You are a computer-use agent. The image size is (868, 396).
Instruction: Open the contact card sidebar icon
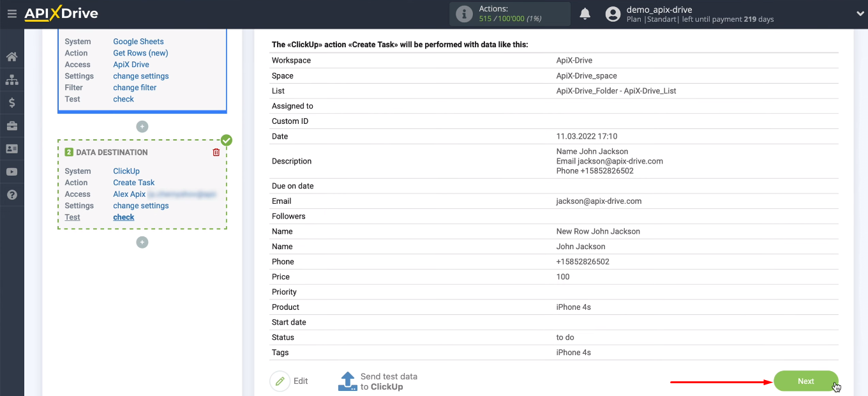pyautogui.click(x=11, y=149)
